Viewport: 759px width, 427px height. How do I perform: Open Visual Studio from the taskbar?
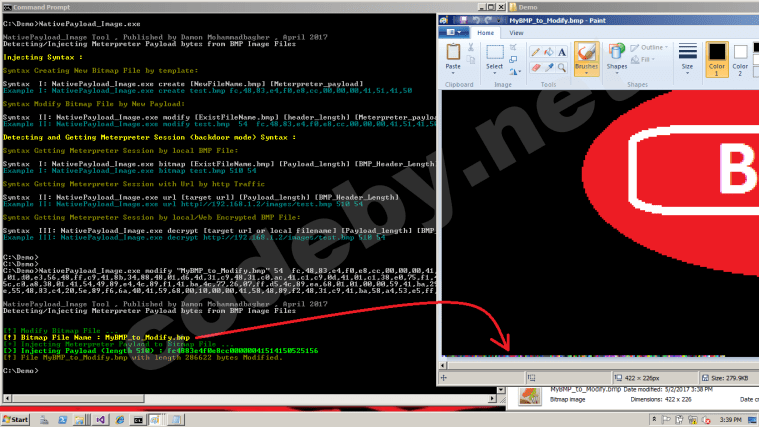pyautogui.click(x=101, y=420)
